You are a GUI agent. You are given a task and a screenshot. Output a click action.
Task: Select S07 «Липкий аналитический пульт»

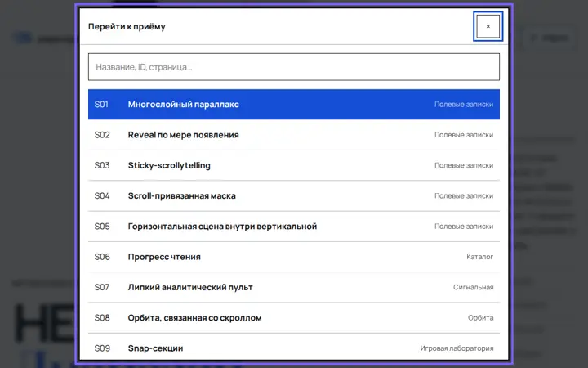click(294, 287)
